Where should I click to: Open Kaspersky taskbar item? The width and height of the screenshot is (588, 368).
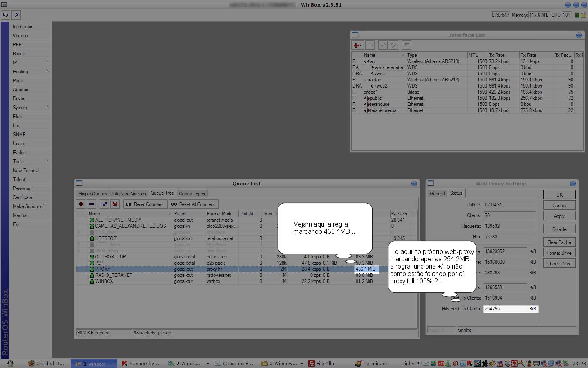[x=141, y=363]
